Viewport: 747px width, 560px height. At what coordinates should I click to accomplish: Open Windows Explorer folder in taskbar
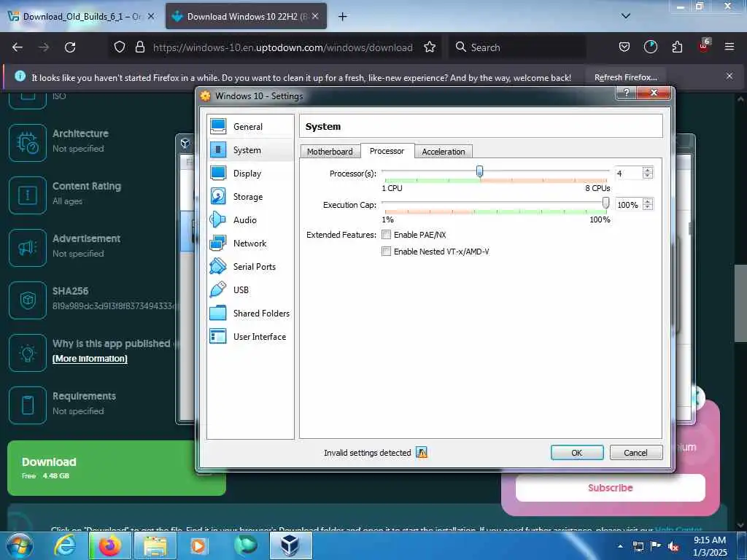click(155, 545)
